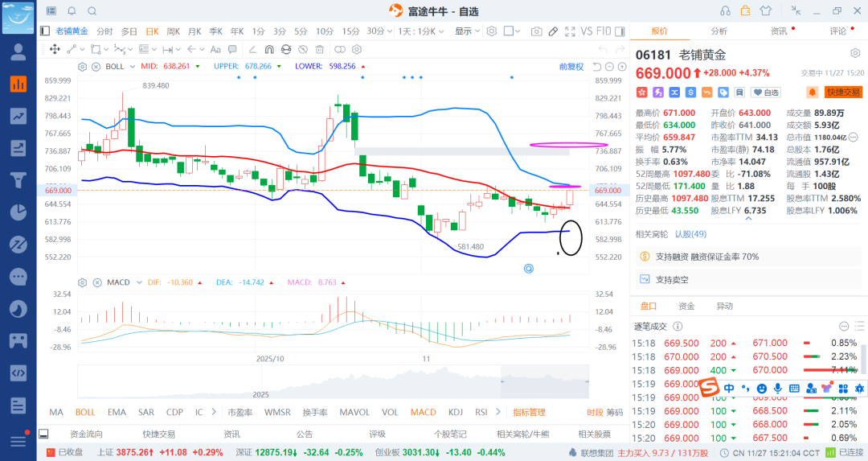
Task: Toggle the VOL indicator in the bottom bar
Action: click(x=390, y=412)
